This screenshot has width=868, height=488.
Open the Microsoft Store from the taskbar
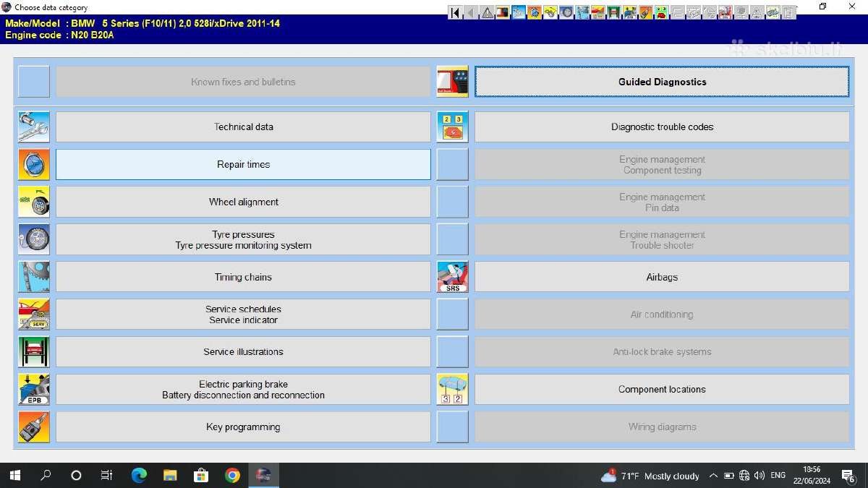(x=201, y=475)
